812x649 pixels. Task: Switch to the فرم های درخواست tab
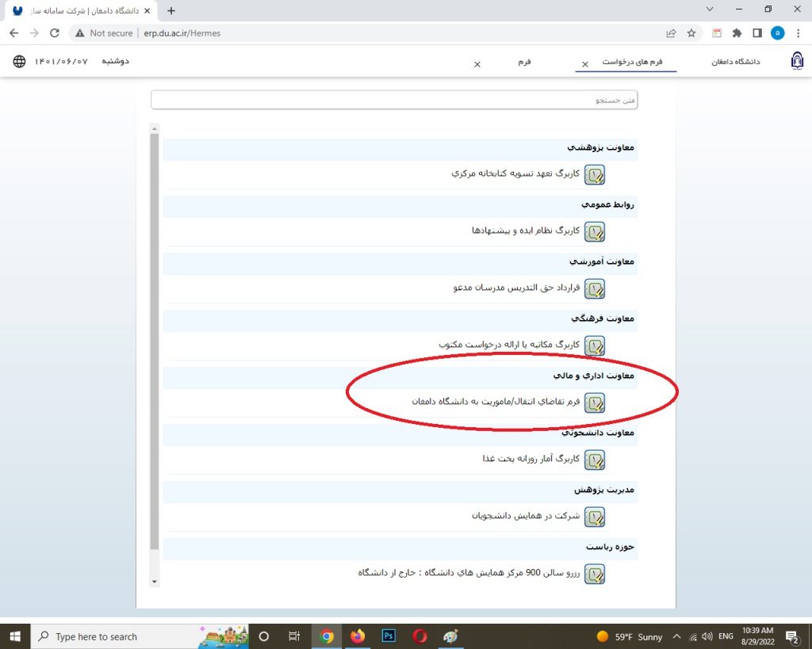tap(632, 62)
